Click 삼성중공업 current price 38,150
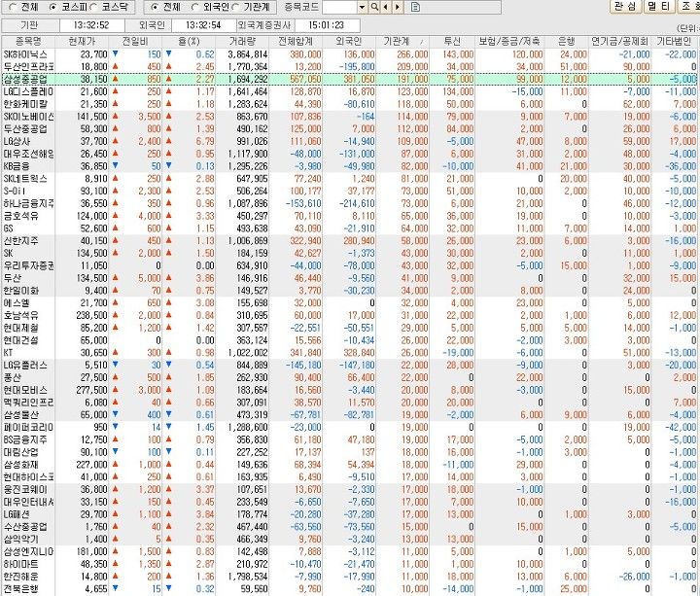Screen dimensions: 700x596 coord(93,80)
